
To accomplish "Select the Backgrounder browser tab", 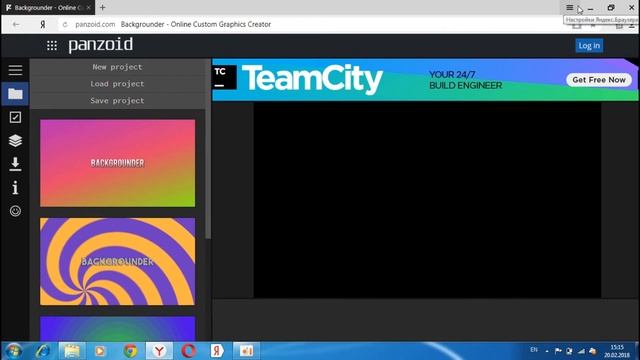I will (x=47, y=8).
